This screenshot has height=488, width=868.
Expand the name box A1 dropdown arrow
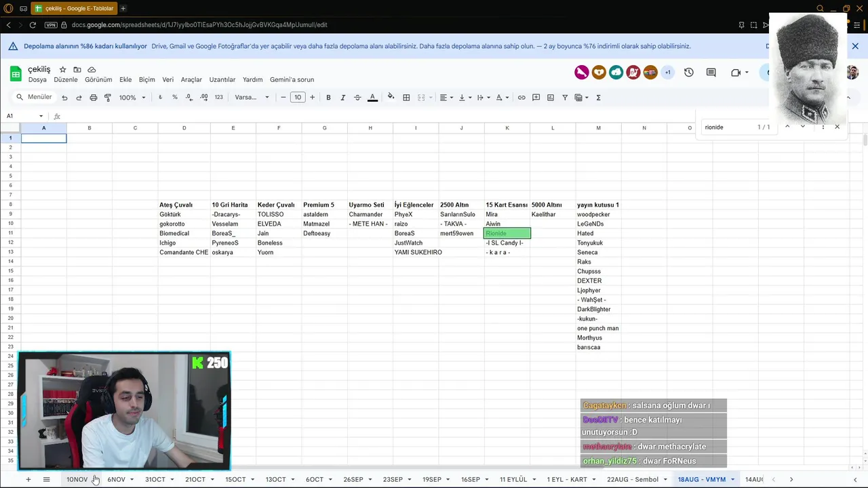click(x=41, y=116)
